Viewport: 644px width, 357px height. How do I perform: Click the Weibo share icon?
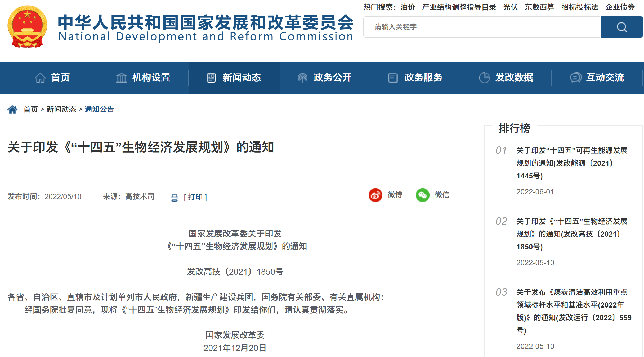tap(375, 195)
